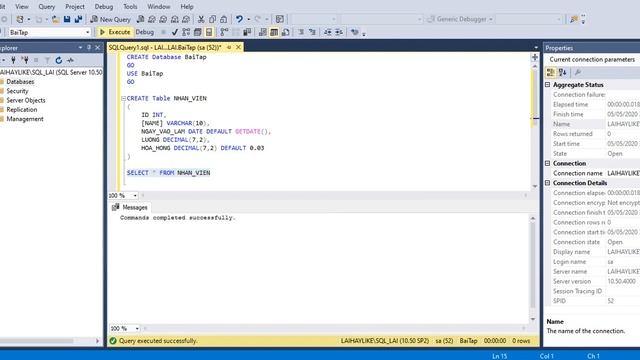Click the Paste clipboard icon
The width and height of the screenshot is (640, 360).
point(223,19)
